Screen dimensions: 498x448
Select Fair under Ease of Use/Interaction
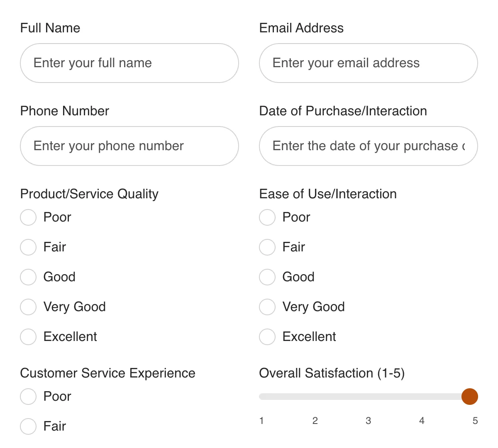(267, 247)
